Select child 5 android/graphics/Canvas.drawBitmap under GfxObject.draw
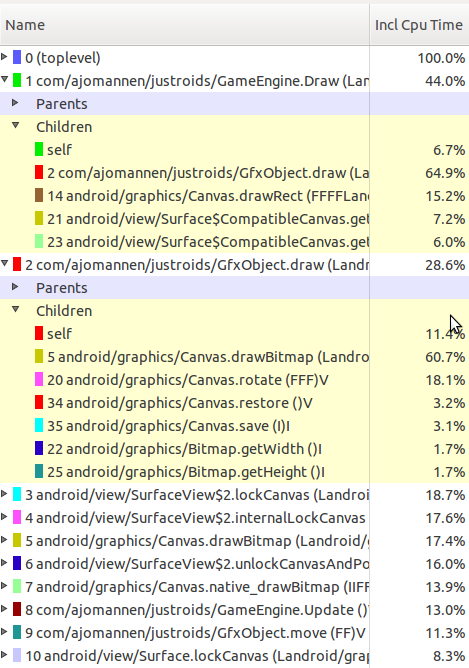The image size is (469, 668). point(234,357)
